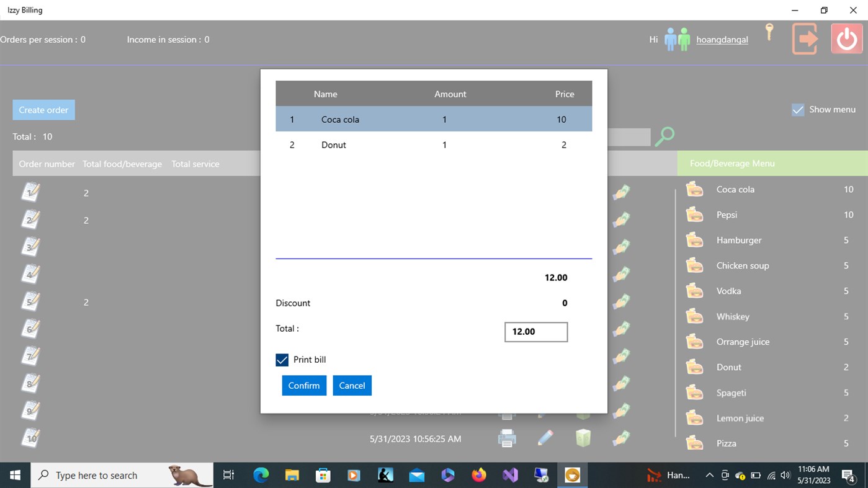The width and height of the screenshot is (868, 488).
Task: Click pencil edit icon on the 10:56:25 AM row
Action: point(545,438)
